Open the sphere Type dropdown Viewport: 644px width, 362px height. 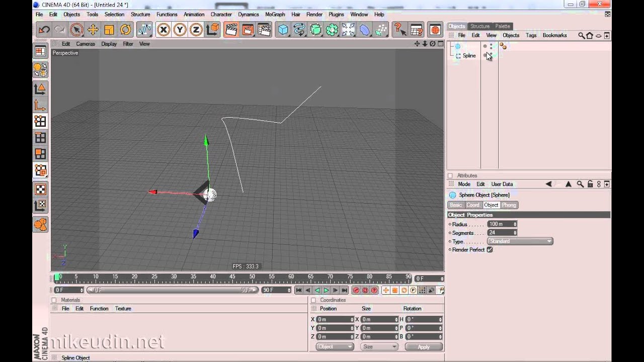click(x=520, y=241)
